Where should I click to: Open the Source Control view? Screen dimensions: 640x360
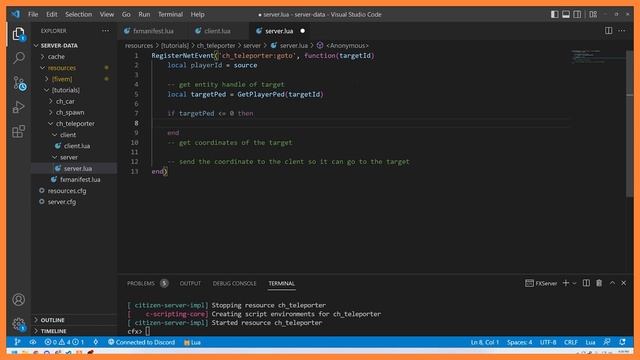click(x=19, y=83)
